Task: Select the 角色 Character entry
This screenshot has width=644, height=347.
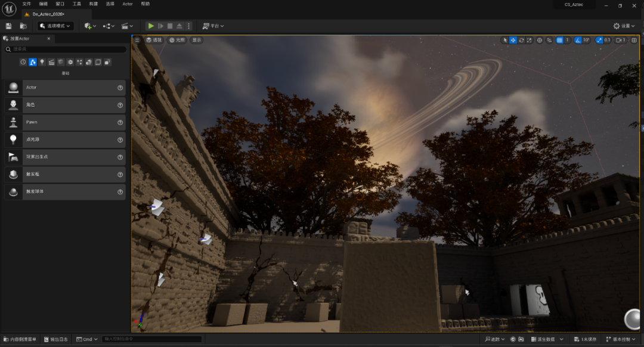Action: 65,105
